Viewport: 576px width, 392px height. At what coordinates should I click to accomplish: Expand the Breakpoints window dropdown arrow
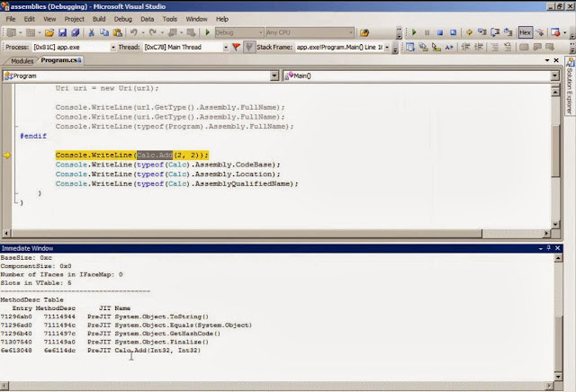click(x=565, y=32)
